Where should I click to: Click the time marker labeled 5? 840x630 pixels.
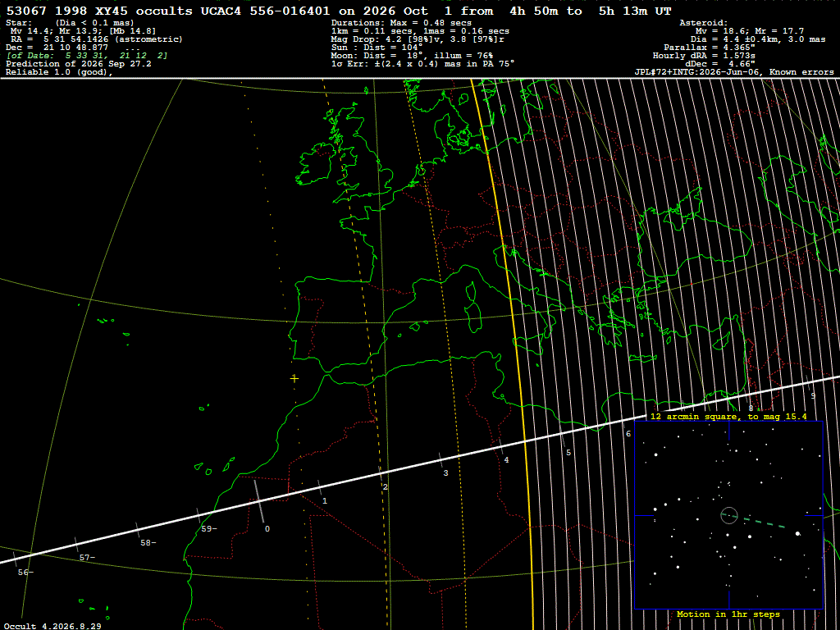pyautogui.click(x=568, y=453)
